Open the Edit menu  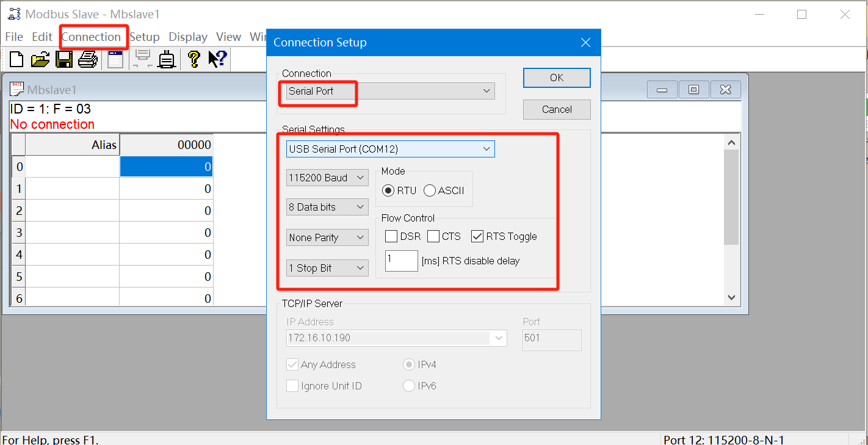42,37
